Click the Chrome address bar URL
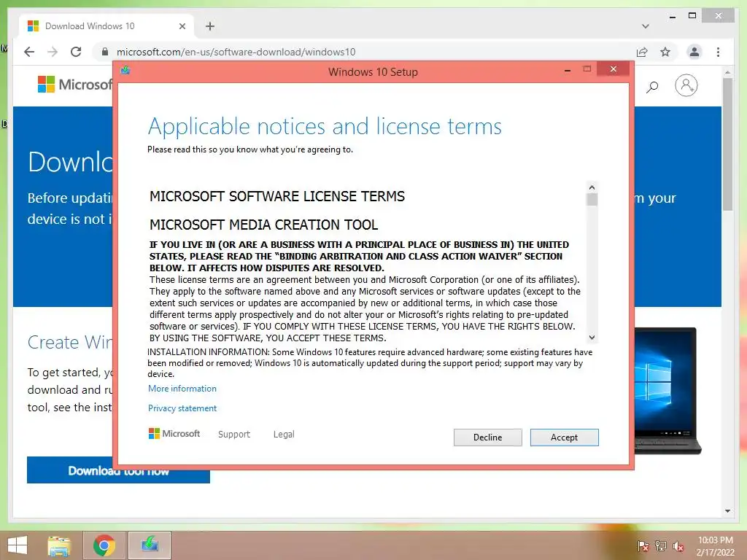 click(x=236, y=52)
